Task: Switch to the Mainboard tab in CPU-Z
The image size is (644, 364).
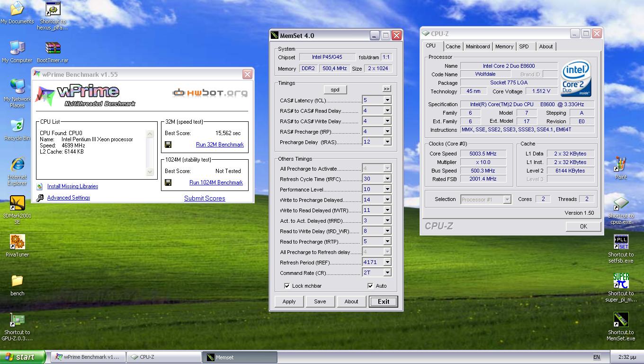Action: (478, 46)
